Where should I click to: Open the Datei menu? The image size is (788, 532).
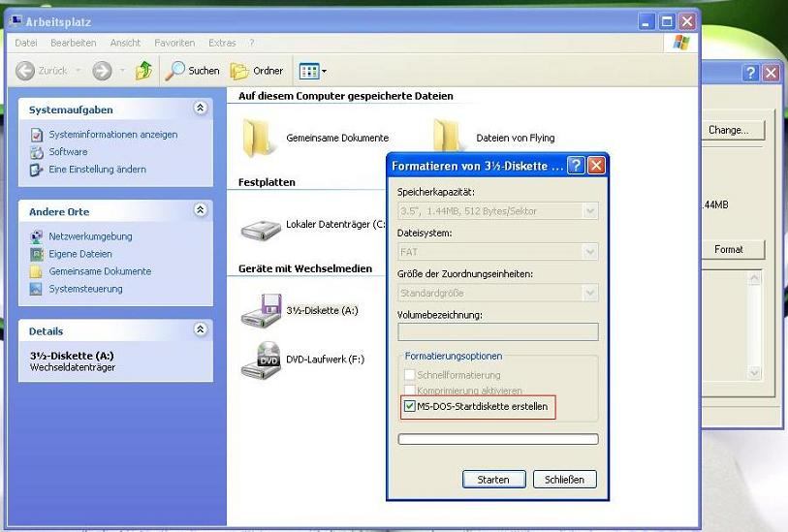click(x=26, y=44)
